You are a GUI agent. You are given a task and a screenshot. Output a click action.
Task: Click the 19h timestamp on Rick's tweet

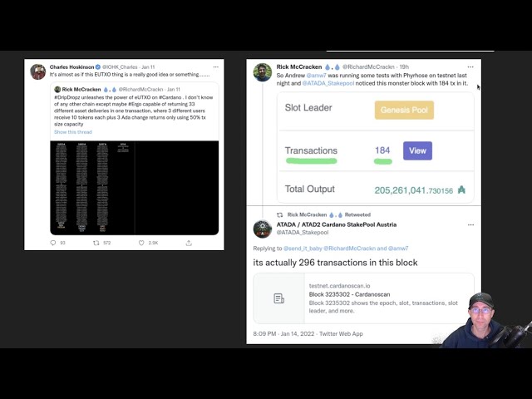click(404, 66)
